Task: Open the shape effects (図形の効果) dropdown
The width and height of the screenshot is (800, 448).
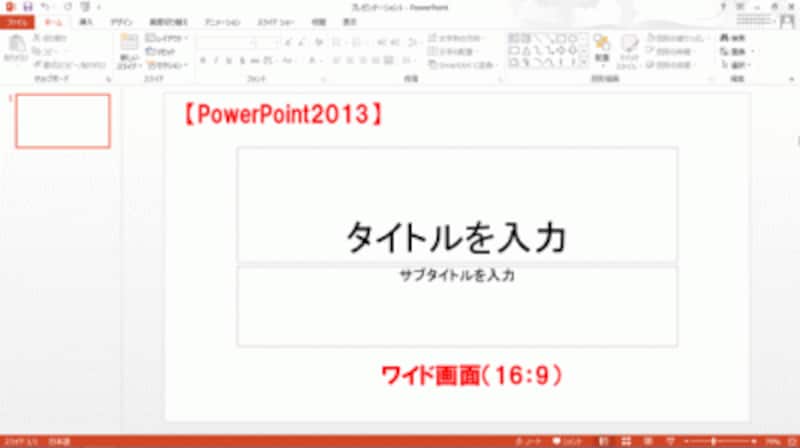Action: pos(669,65)
